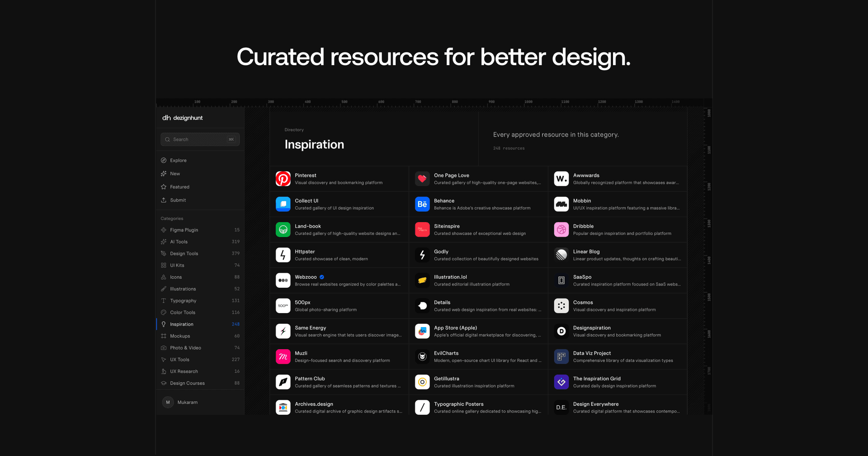868x456 pixels.
Task: Click the Linear Blog icon
Action: (x=561, y=255)
